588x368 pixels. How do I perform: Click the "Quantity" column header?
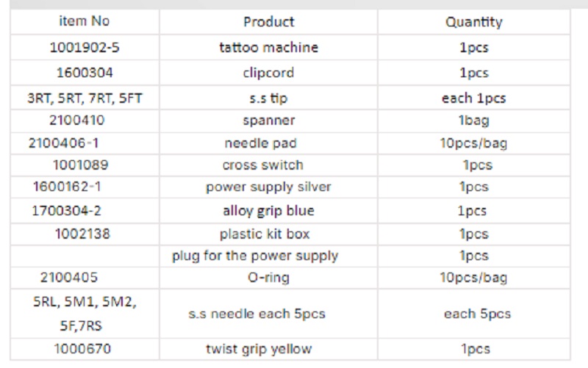click(473, 22)
